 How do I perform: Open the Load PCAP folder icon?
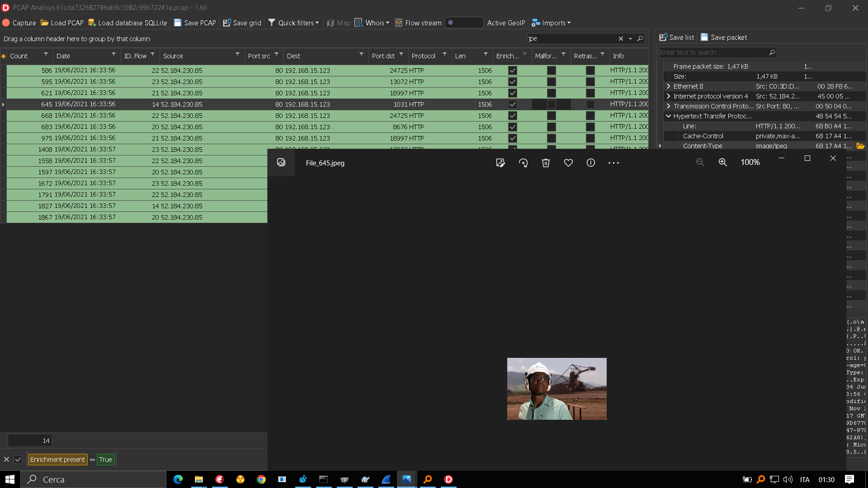click(44, 23)
